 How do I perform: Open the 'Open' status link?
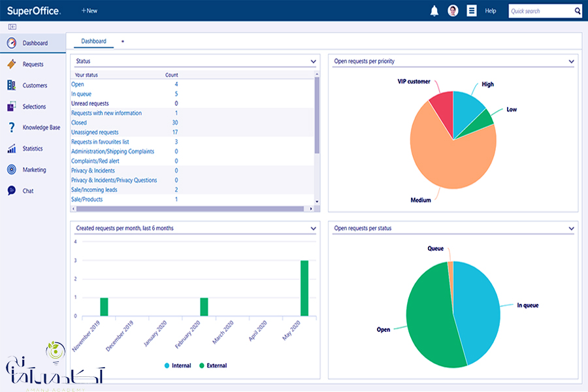tap(78, 84)
